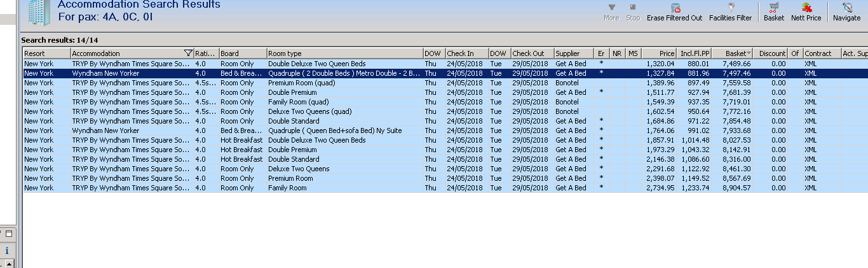Click price cell 1,857.91
This screenshot has height=268, width=868.
[x=661, y=140]
